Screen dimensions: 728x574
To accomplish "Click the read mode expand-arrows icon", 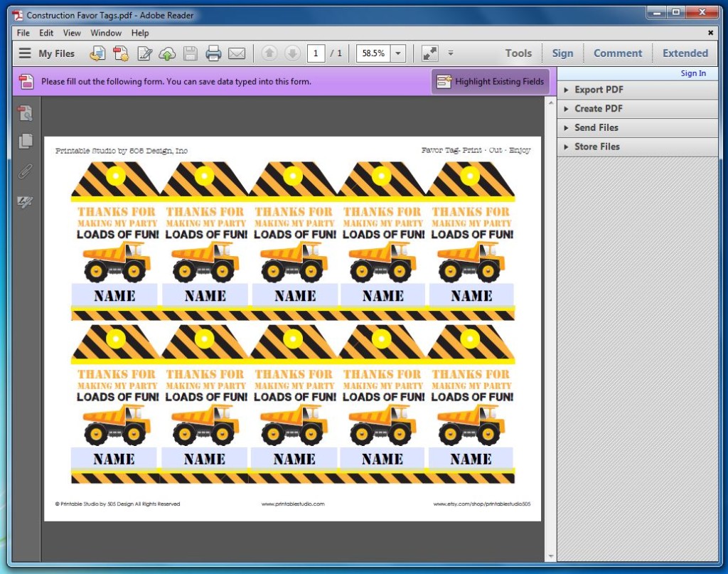I will (x=429, y=53).
